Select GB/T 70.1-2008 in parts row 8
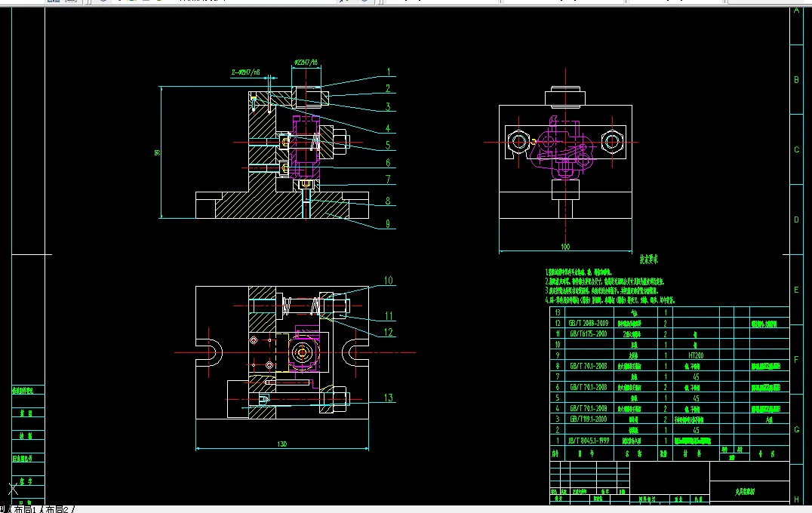 pos(589,366)
